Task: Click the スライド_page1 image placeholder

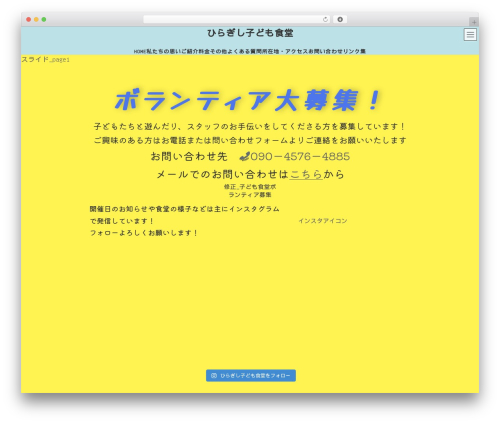Action: 46,60
